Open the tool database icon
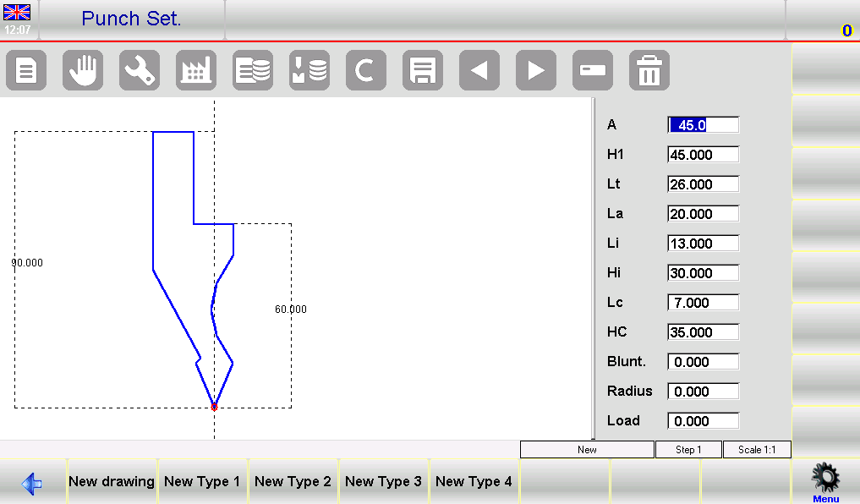This screenshot has width=860, height=504. 252,70
